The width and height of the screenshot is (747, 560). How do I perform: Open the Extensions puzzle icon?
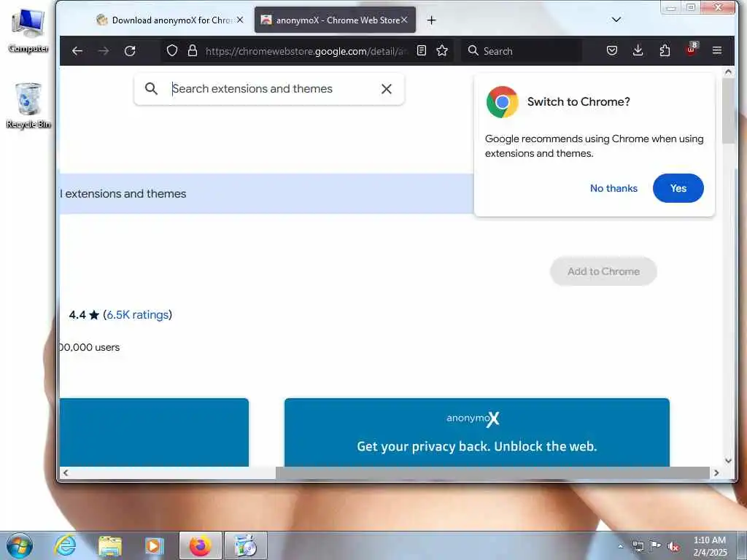tap(665, 50)
